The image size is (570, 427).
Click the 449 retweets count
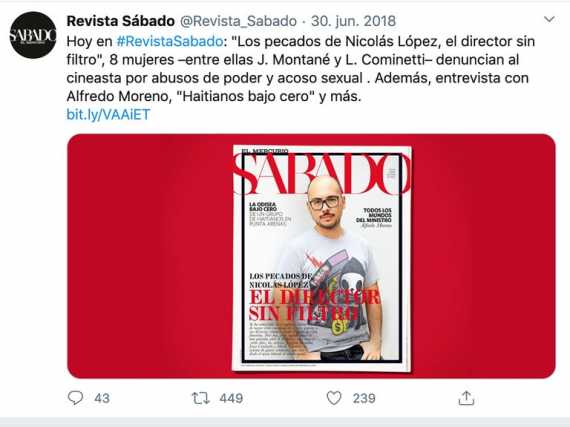pyautogui.click(x=231, y=398)
